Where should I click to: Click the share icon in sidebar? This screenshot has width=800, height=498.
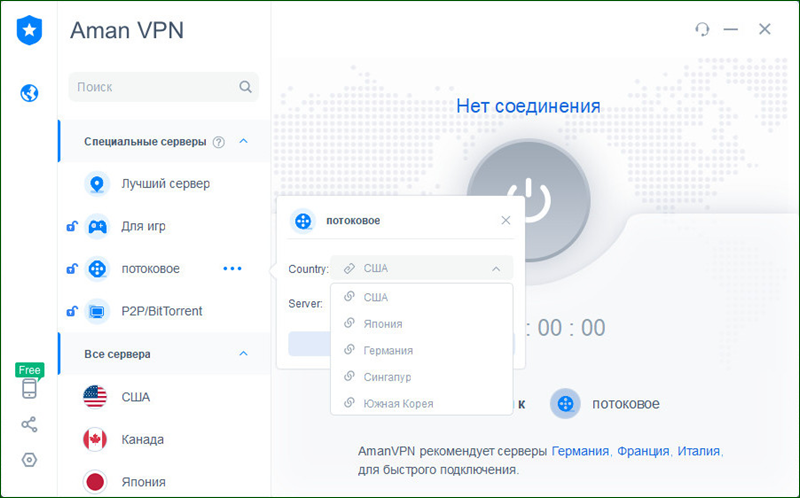pos(29,424)
